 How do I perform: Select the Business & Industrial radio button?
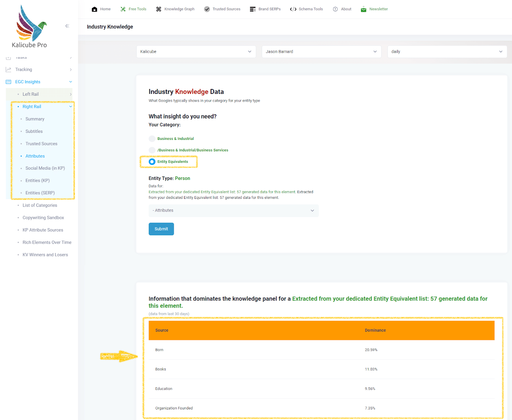pyautogui.click(x=152, y=139)
